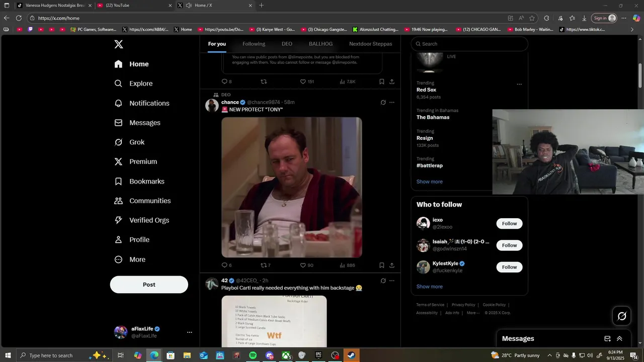Viewport: 644px width, 362px height.
Task: Open Messages in the left sidebar
Action: [137, 123]
